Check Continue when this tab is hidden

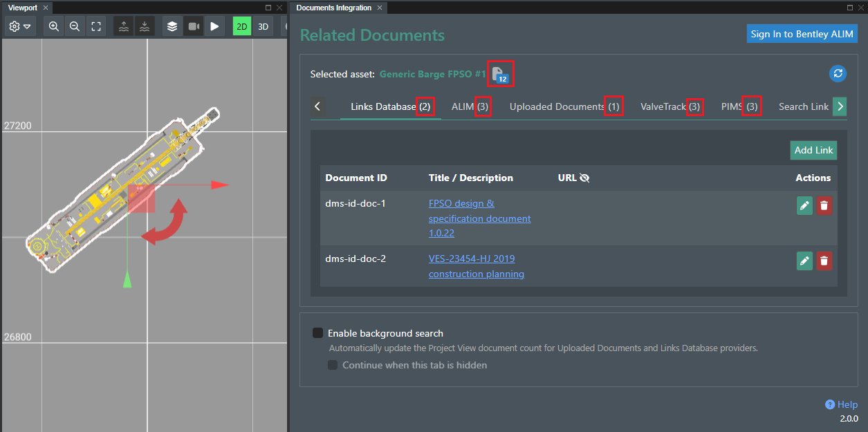tap(333, 365)
